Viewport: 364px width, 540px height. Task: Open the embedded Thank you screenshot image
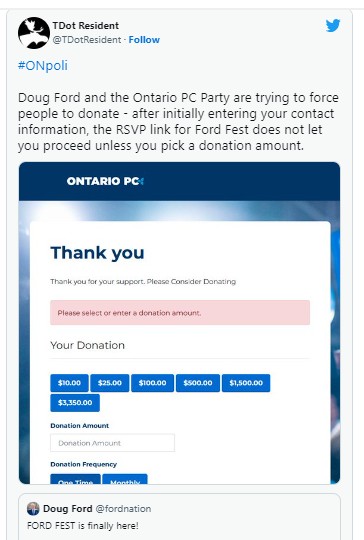(179, 323)
